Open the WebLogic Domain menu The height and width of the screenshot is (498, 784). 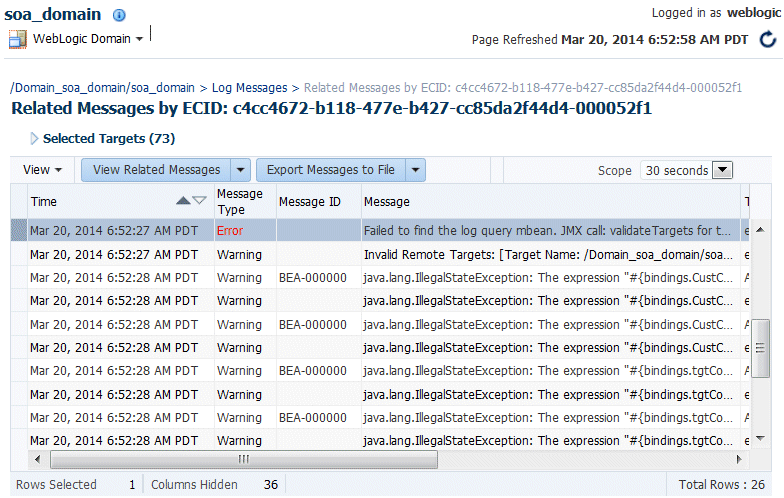pyautogui.click(x=88, y=39)
